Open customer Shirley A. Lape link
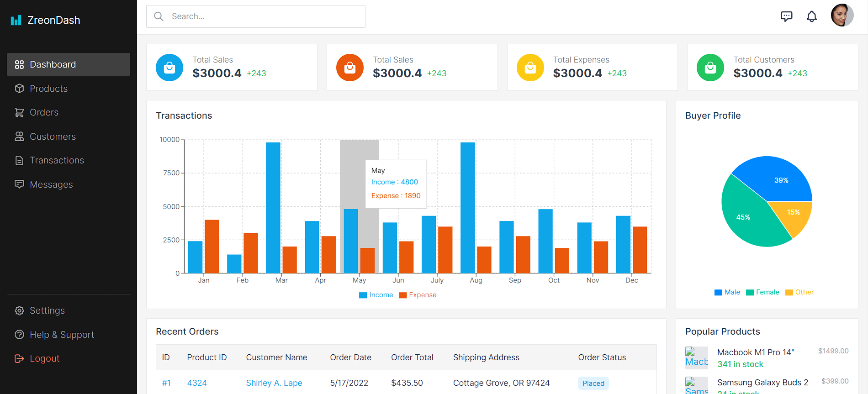Image resolution: width=868 pixels, height=394 pixels. click(x=274, y=383)
